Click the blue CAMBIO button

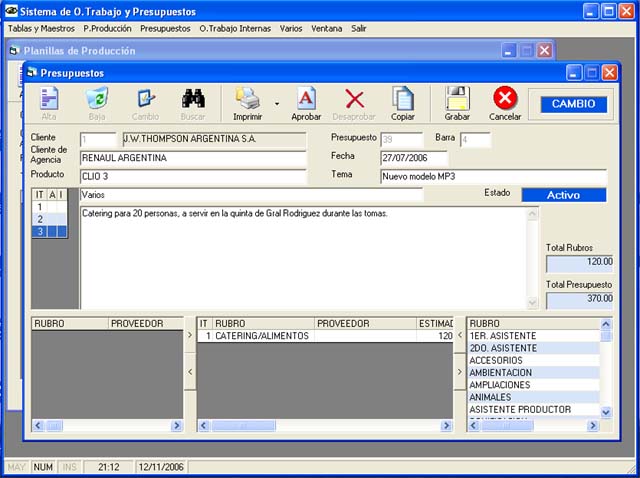pyautogui.click(x=573, y=104)
